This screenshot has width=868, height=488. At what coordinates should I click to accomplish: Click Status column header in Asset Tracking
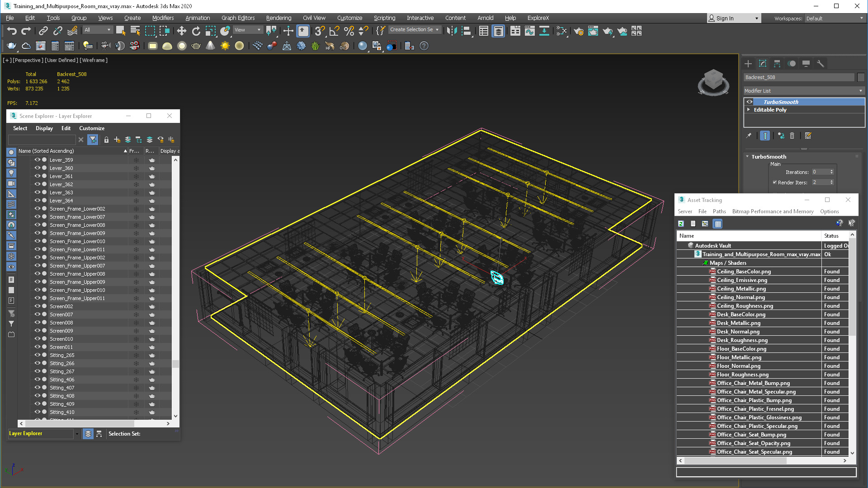point(835,236)
